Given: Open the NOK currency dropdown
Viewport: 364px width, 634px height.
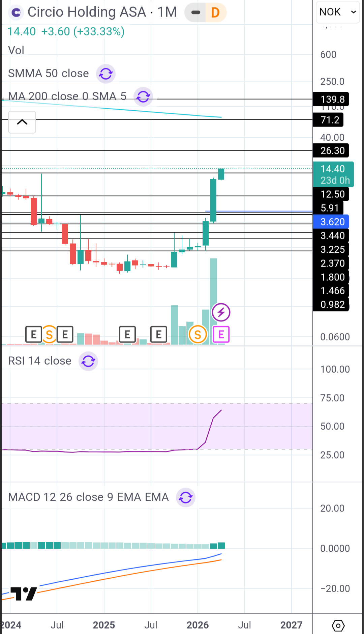Looking at the screenshot, I should [338, 12].
